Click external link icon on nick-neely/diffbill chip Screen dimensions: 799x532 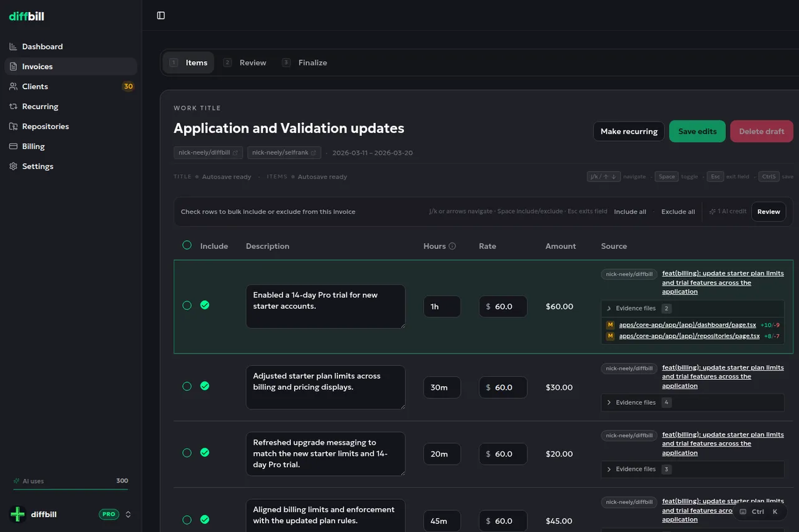235,153
